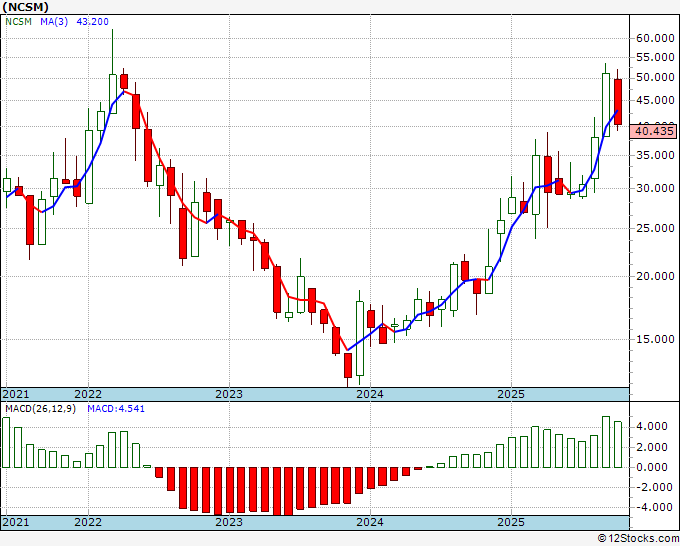Click 2024 on the price chart timeline
The width and height of the screenshot is (680, 546).
(x=370, y=394)
